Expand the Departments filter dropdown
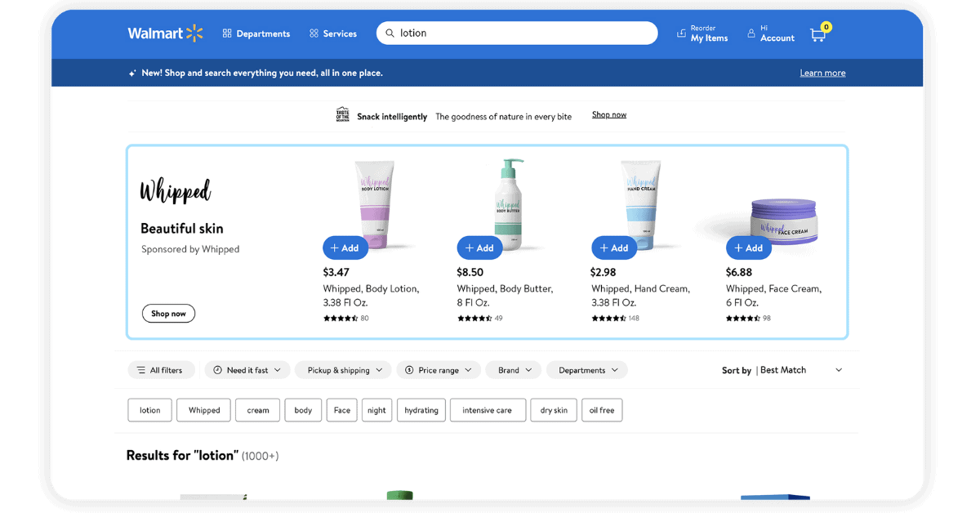980x513 pixels. coord(587,370)
